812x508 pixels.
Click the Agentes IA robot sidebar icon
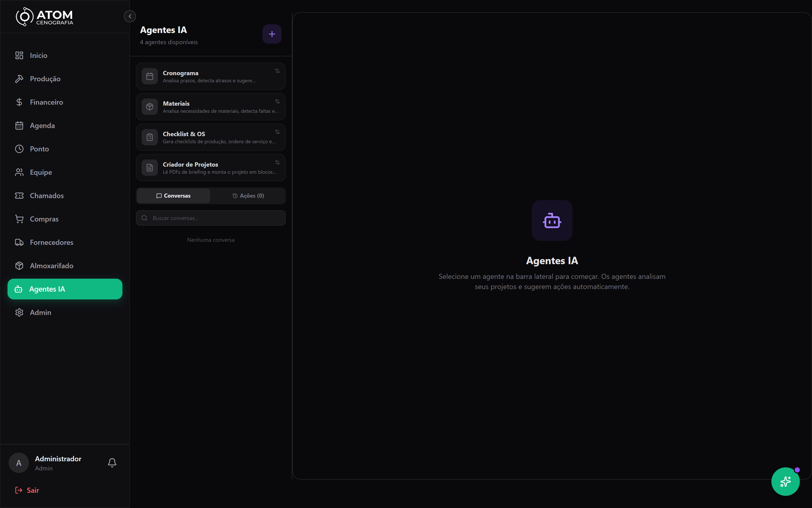[19, 289]
